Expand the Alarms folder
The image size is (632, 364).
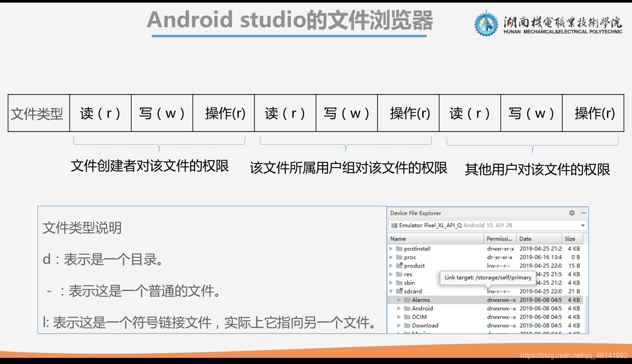399,300
